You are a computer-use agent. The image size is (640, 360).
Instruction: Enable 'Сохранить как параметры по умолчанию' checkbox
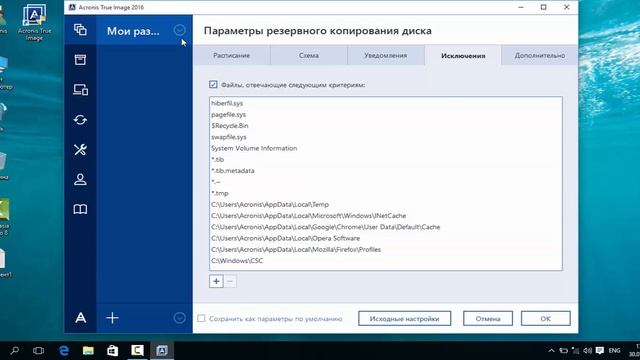(x=201, y=318)
